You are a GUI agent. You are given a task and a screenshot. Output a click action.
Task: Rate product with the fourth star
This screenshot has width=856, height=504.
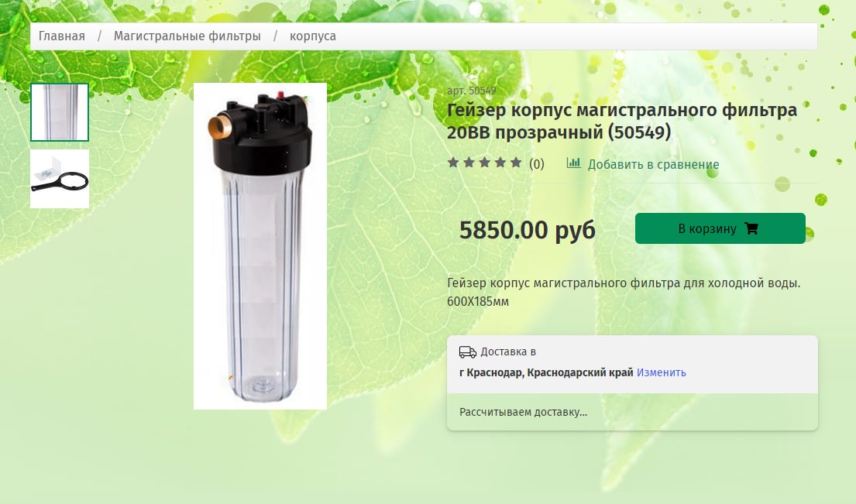500,162
